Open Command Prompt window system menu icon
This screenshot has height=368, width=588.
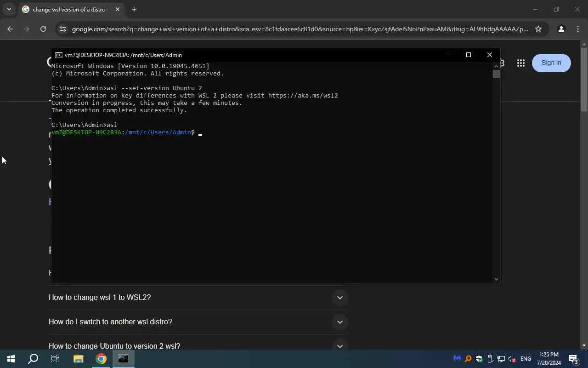click(59, 55)
